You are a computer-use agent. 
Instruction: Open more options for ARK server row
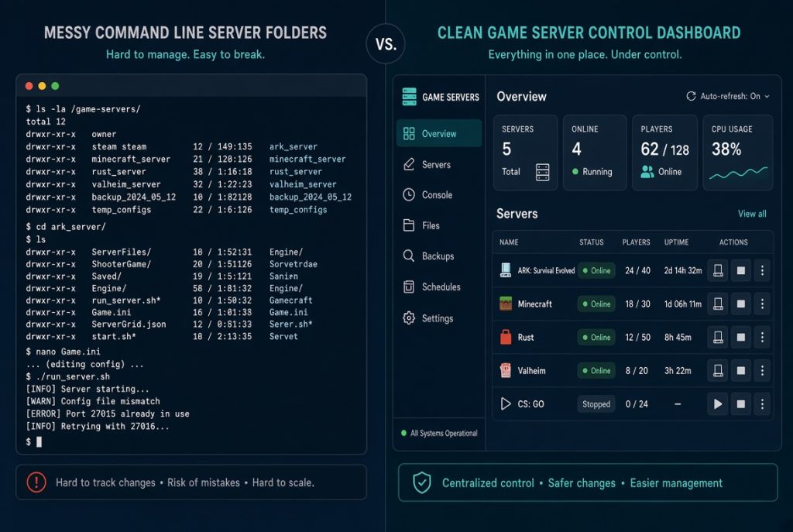coord(762,270)
